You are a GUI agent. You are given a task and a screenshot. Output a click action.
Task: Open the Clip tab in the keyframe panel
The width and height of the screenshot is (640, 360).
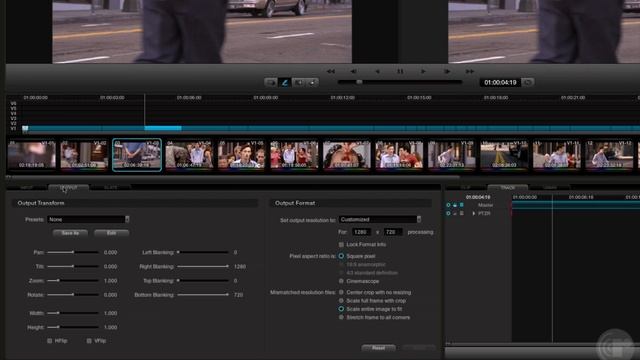click(x=466, y=188)
